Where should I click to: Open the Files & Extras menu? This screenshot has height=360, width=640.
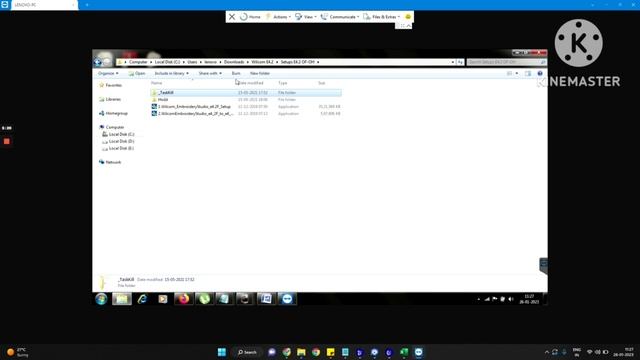(382, 17)
